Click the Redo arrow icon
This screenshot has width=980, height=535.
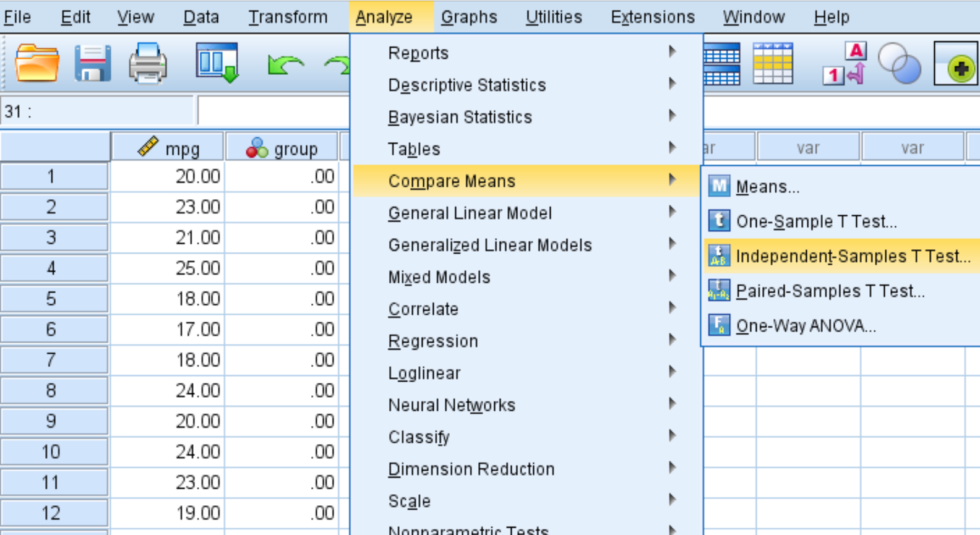pos(337,65)
